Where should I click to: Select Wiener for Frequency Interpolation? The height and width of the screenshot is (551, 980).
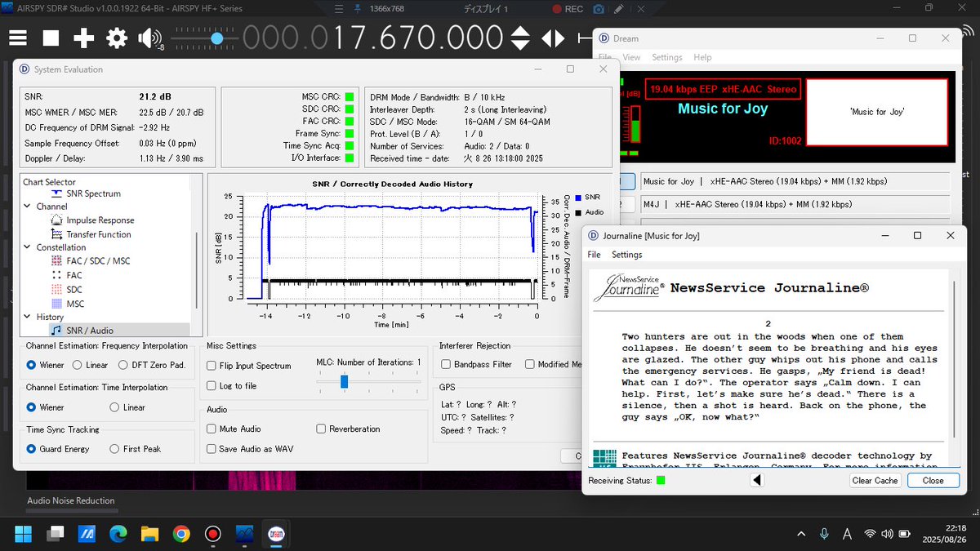[45, 365]
